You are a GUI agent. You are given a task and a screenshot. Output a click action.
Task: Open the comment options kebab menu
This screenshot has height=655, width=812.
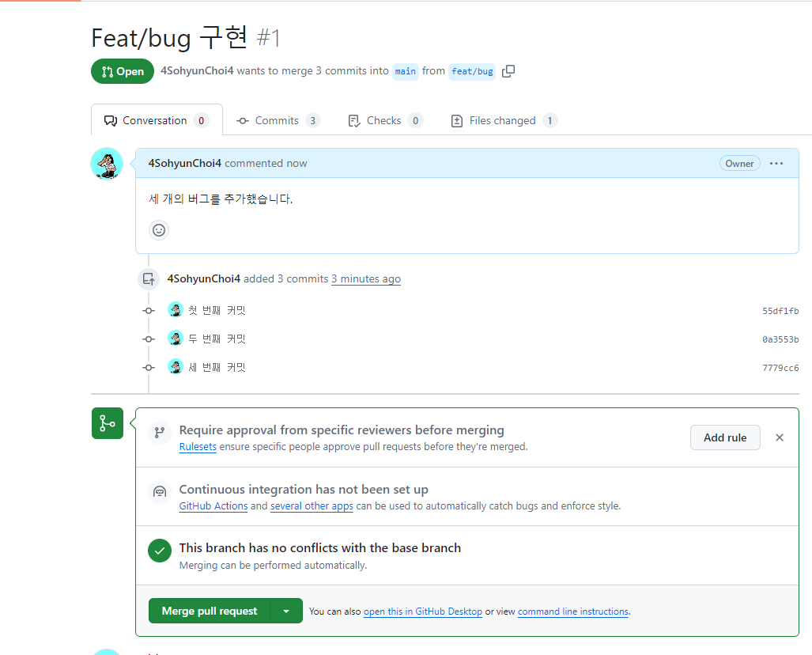click(776, 163)
